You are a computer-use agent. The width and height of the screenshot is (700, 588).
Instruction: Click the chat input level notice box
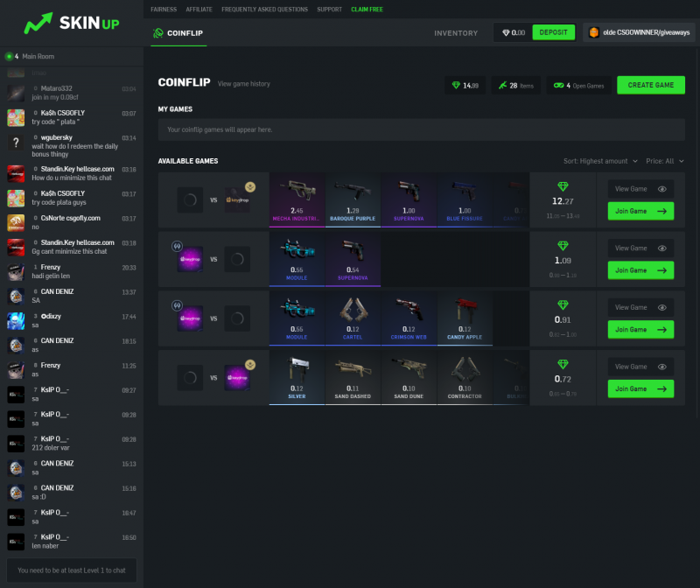pos(72,570)
